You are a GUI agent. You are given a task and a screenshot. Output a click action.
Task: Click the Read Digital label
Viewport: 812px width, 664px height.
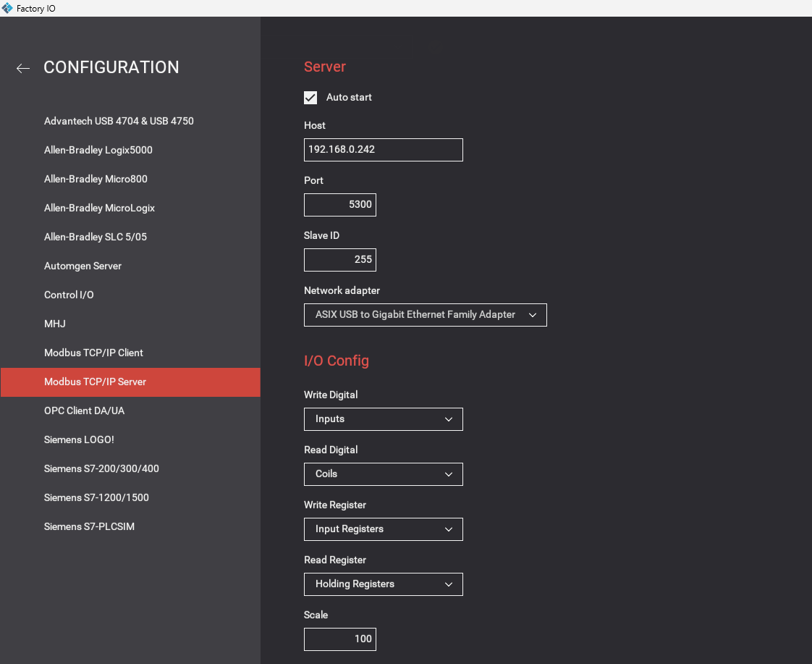331,450
